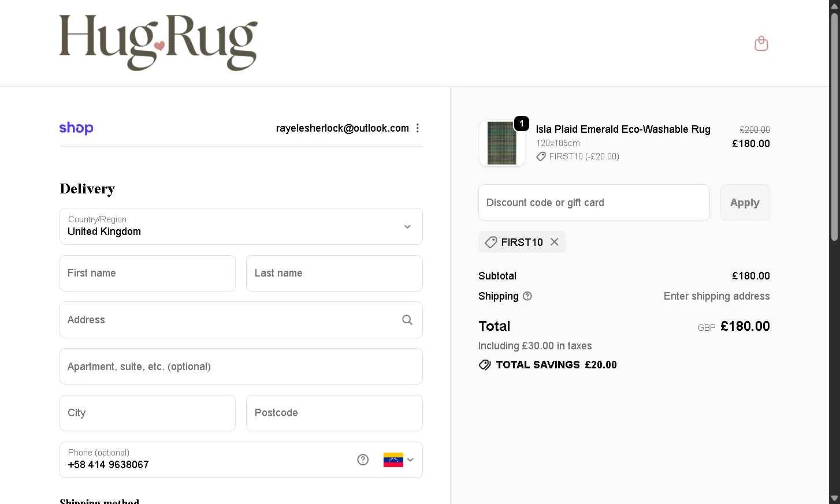
Task: Click the scrollbar down arrow
Action: point(834,498)
